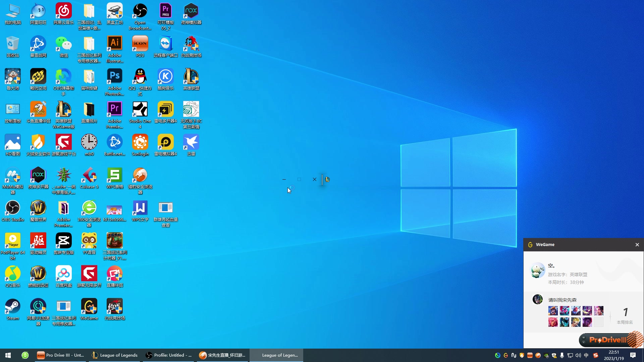Open the Windows Start menu

click(8, 355)
